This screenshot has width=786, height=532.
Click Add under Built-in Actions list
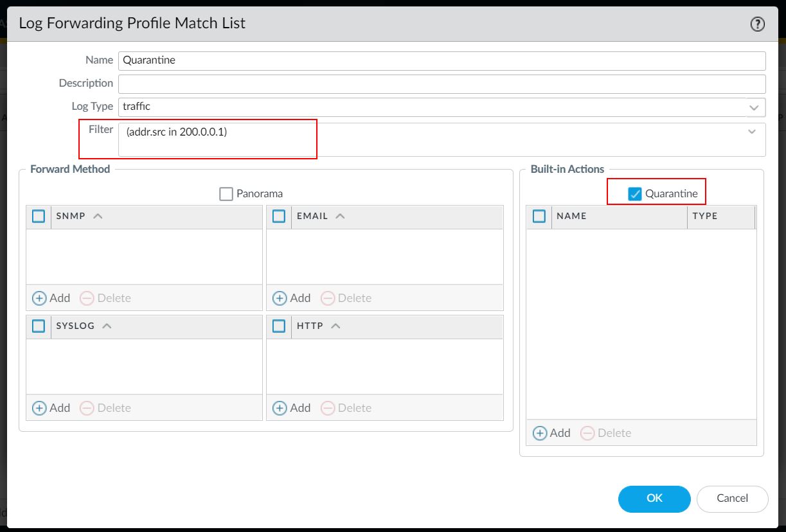coord(551,433)
